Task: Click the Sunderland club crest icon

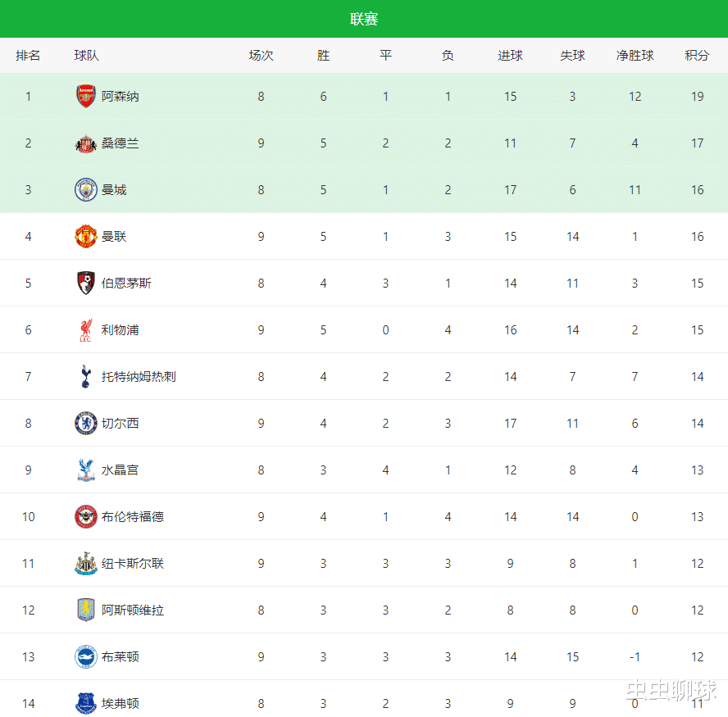Action: coord(86,143)
